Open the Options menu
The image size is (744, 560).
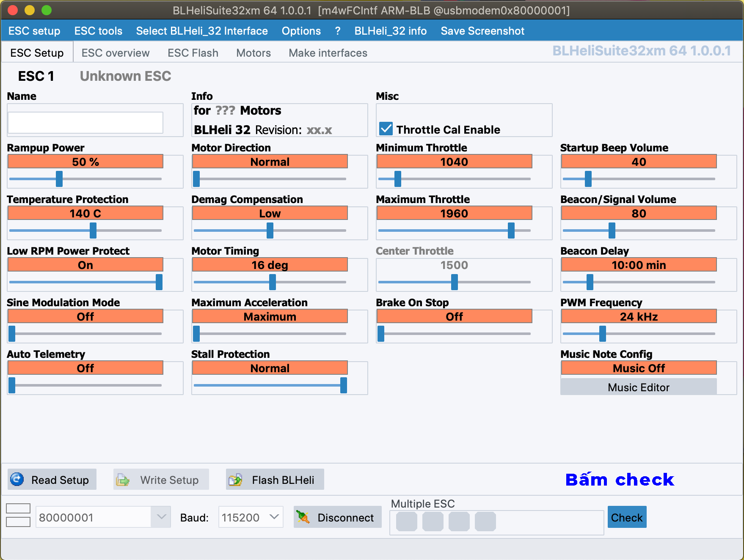point(301,31)
